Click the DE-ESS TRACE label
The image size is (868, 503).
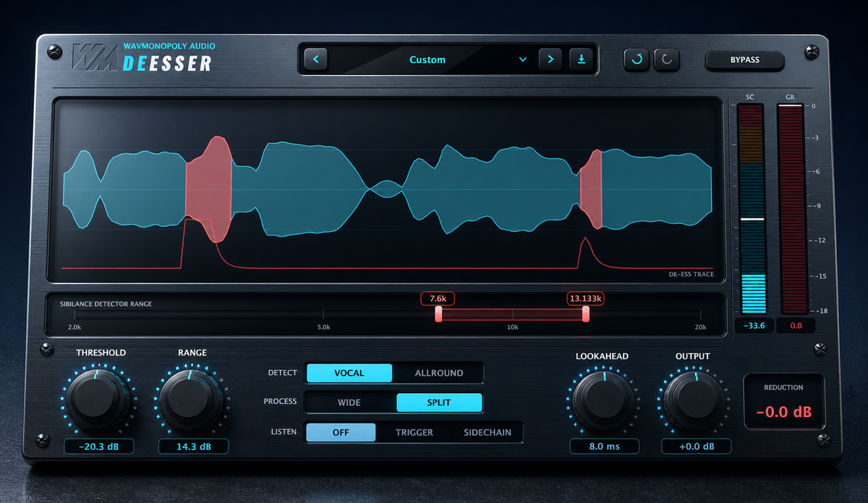click(692, 275)
